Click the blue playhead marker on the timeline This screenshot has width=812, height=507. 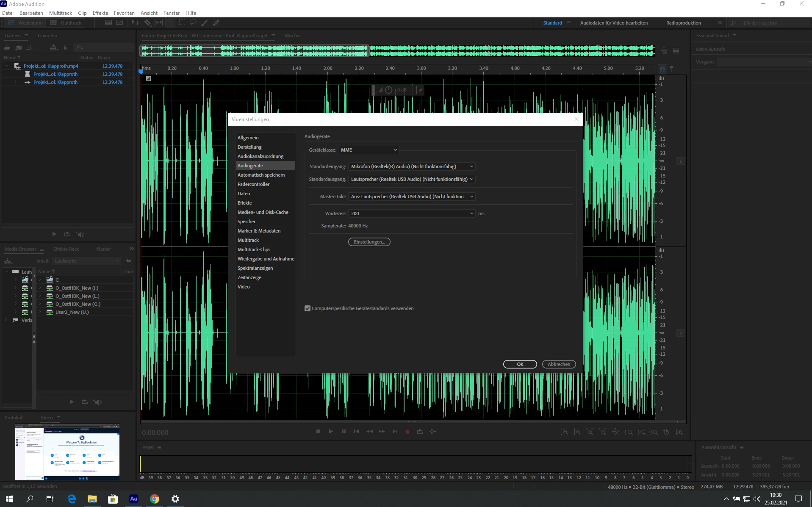(141, 72)
